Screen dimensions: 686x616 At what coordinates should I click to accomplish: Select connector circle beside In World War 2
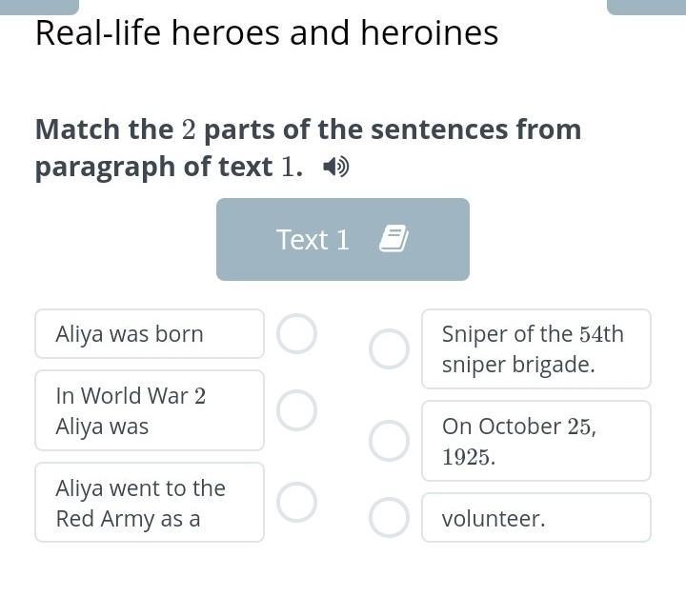click(296, 410)
